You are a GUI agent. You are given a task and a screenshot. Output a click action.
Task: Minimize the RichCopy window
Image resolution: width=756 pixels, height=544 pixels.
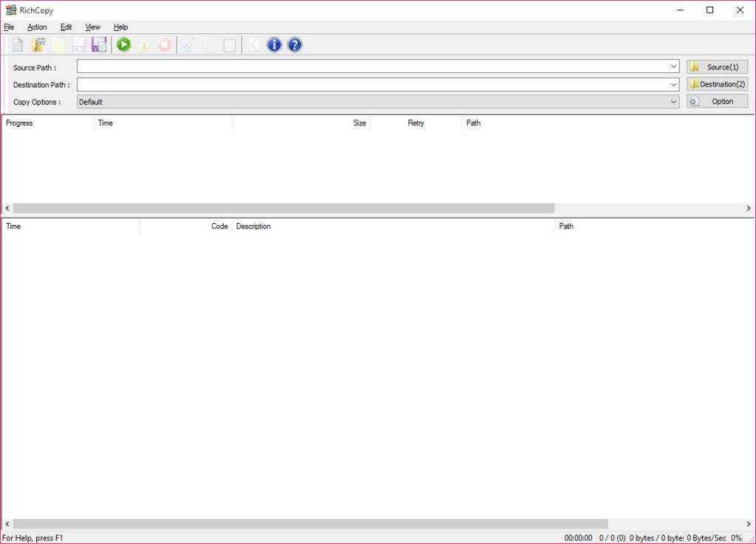[x=680, y=10]
